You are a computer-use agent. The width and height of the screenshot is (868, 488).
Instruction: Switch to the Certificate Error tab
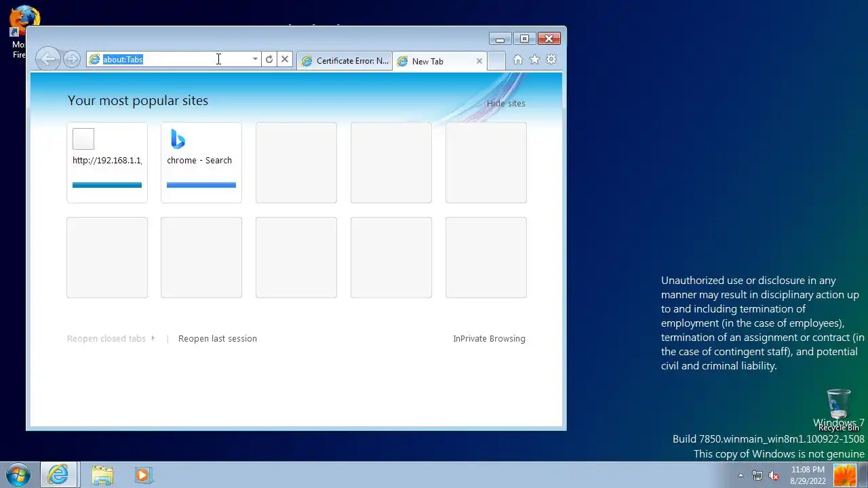(344, 61)
